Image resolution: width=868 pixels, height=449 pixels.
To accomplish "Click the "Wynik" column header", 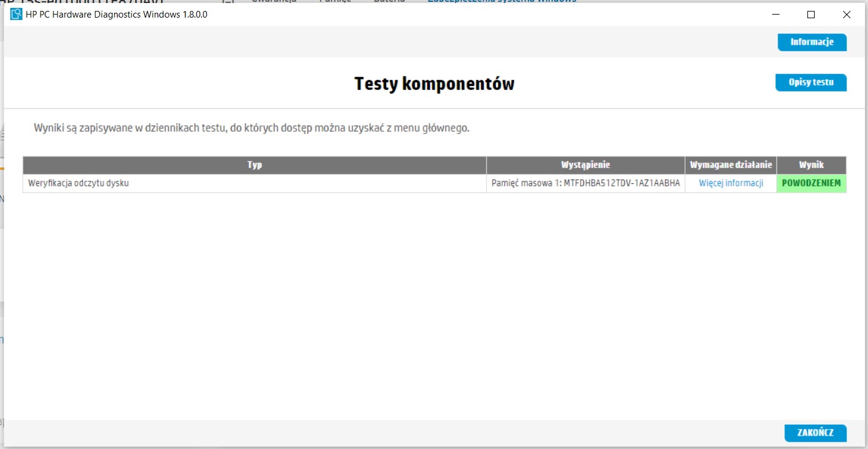I will [812, 164].
